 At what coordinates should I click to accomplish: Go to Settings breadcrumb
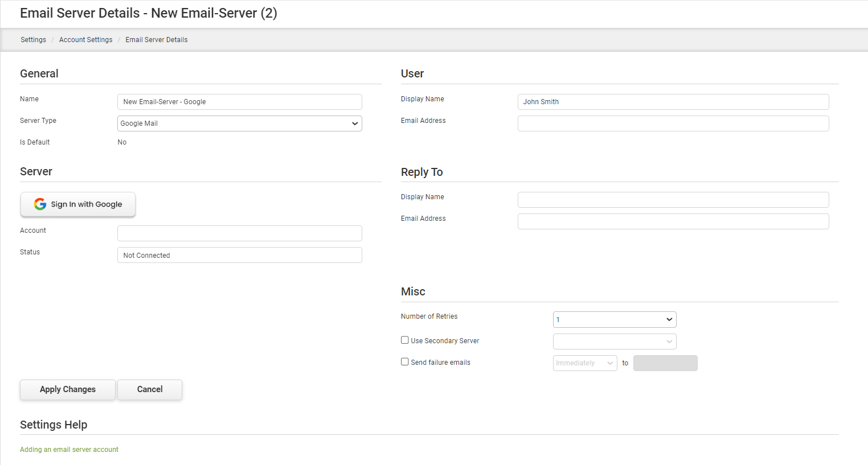pos(33,40)
